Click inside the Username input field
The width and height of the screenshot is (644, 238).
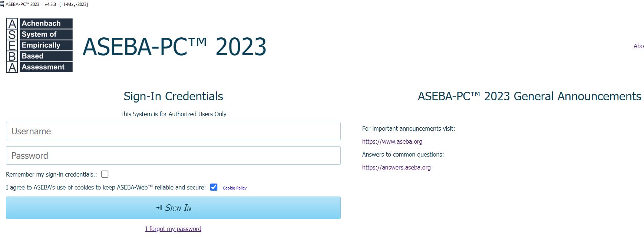173,131
